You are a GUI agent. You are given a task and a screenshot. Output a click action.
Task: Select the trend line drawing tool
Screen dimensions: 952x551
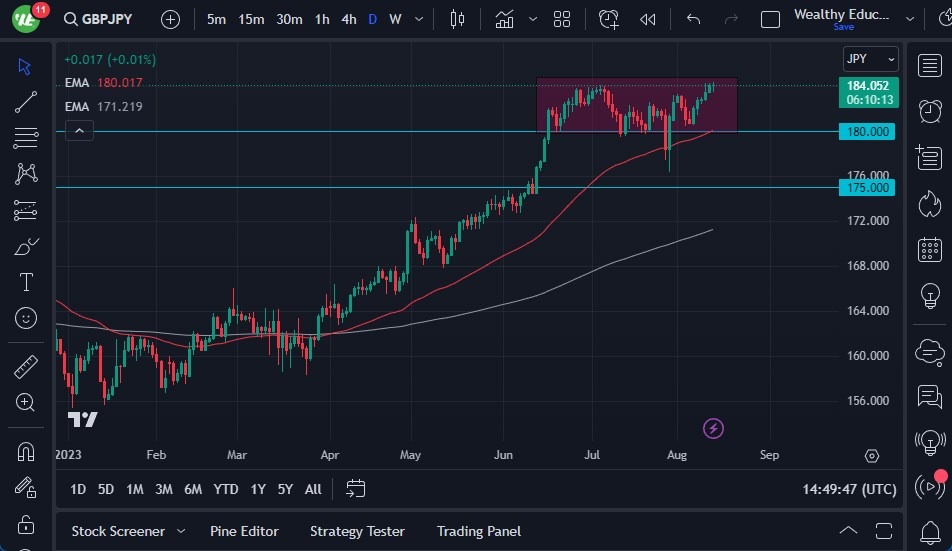coord(26,101)
